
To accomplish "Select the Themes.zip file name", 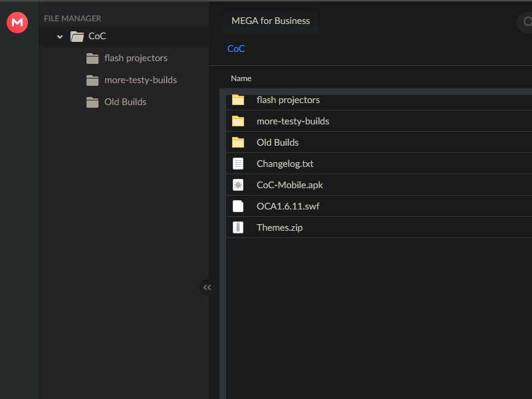I will (279, 227).
